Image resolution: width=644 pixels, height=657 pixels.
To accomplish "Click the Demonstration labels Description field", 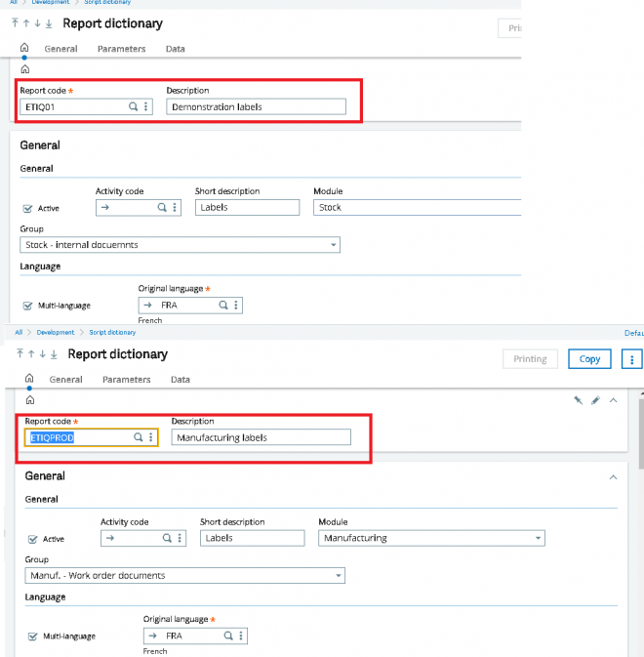I will tap(256, 107).
